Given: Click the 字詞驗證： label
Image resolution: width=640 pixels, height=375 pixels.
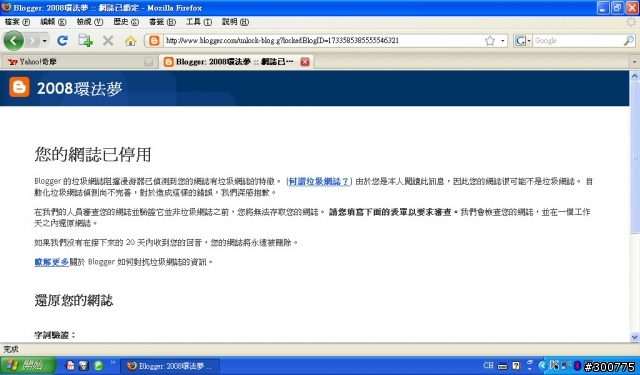Looking at the screenshot, I should tap(55, 335).
